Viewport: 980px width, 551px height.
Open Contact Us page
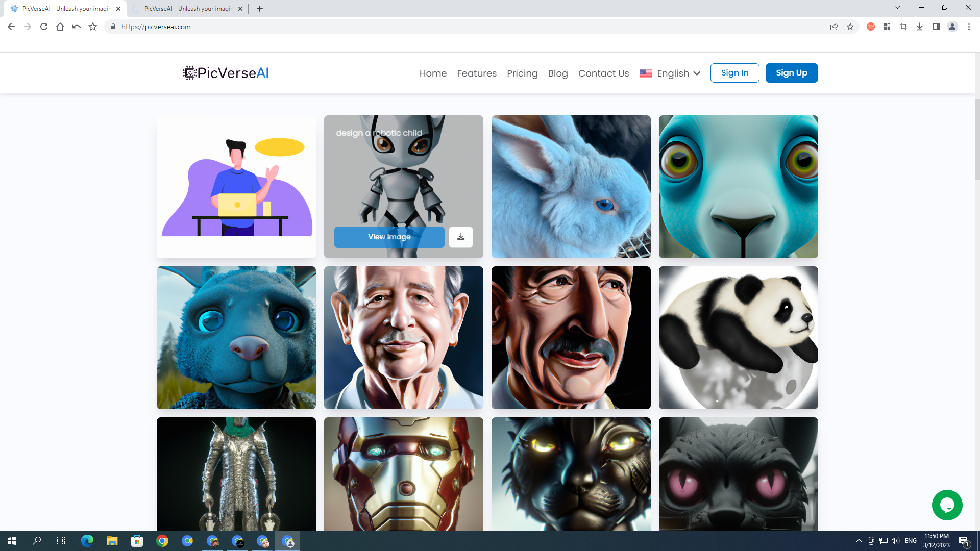pos(603,73)
